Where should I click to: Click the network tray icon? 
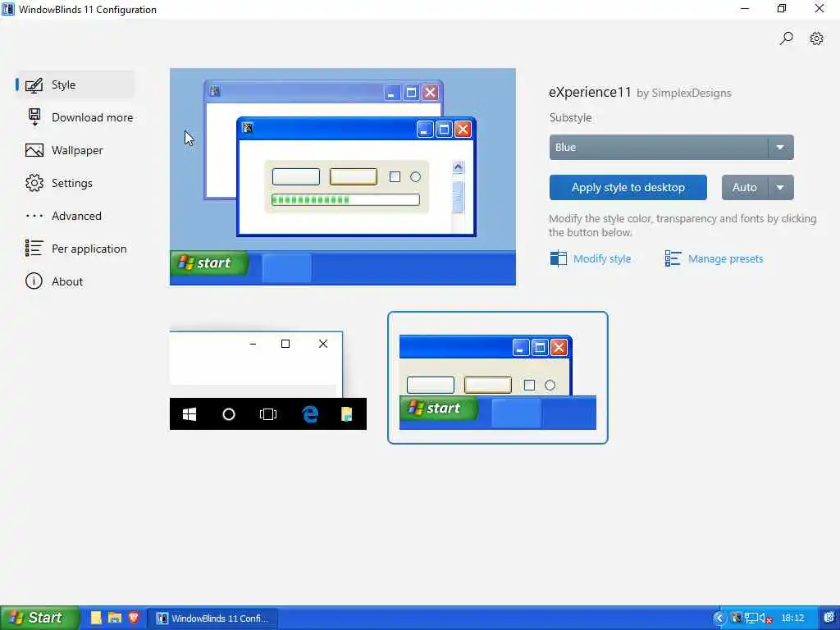click(x=751, y=619)
